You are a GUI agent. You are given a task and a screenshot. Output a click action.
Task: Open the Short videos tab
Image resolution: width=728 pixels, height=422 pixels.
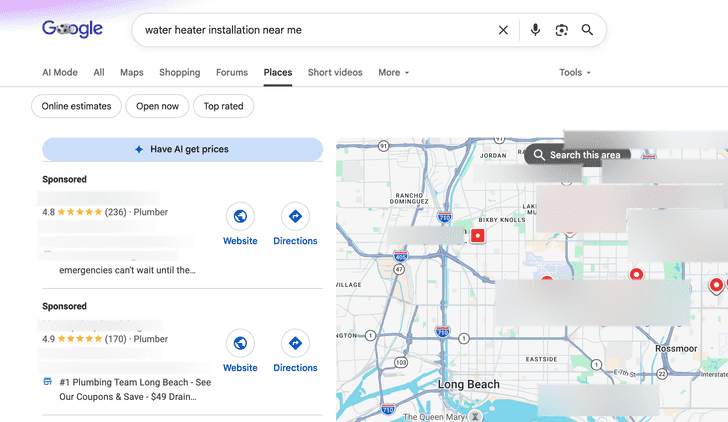pyautogui.click(x=335, y=72)
